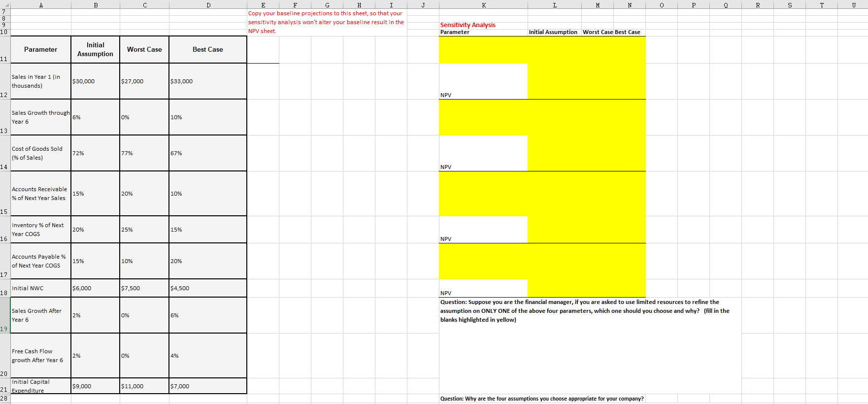Viewport: 868px width, 404px height.
Task: Click the $11,000 capital expenditure worst case
Action: (144, 386)
